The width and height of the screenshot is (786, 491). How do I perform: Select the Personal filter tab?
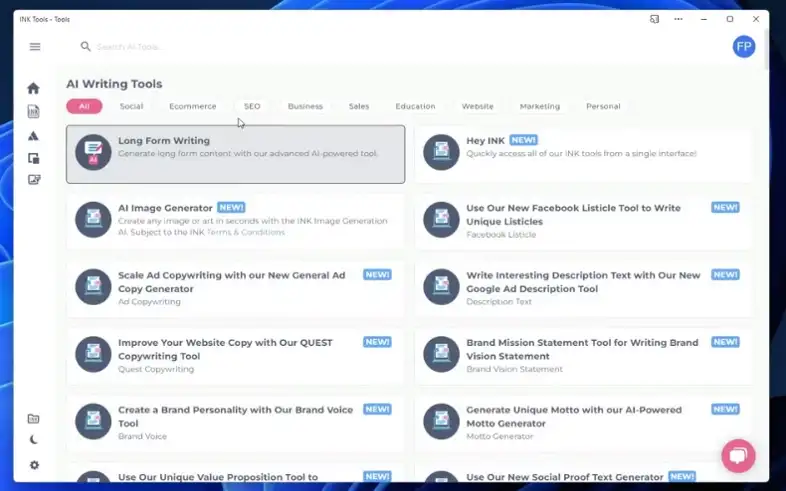pos(603,106)
